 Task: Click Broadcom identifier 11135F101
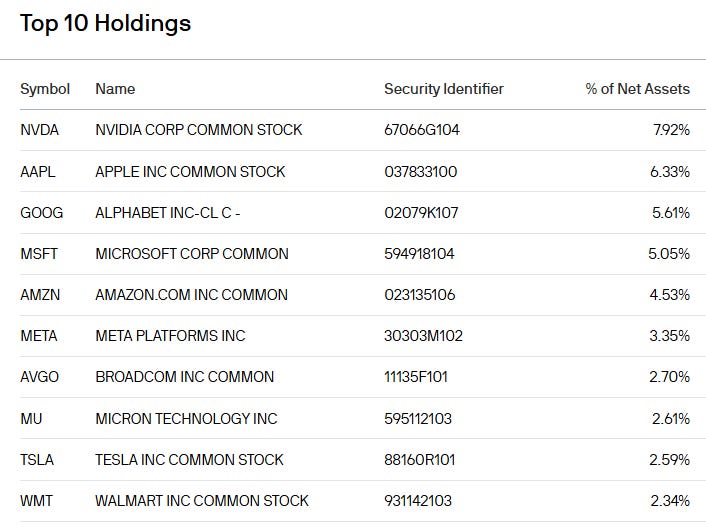[x=418, y=377]
